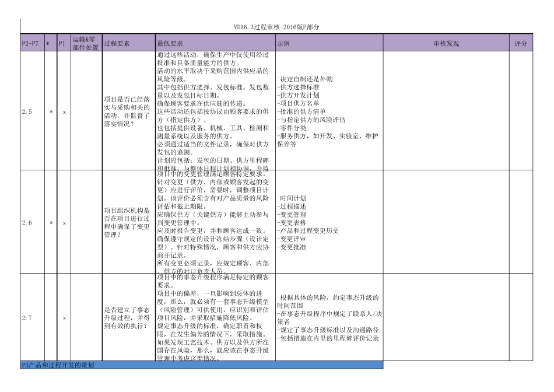Click the empty 审核发现 cell in row 2.6
The width and height of the screenshot is (554, 392).
click(x=446, y=222)
